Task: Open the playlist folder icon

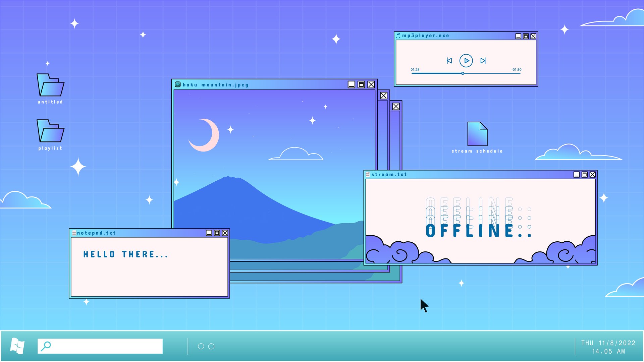Action: pos(50,131)
